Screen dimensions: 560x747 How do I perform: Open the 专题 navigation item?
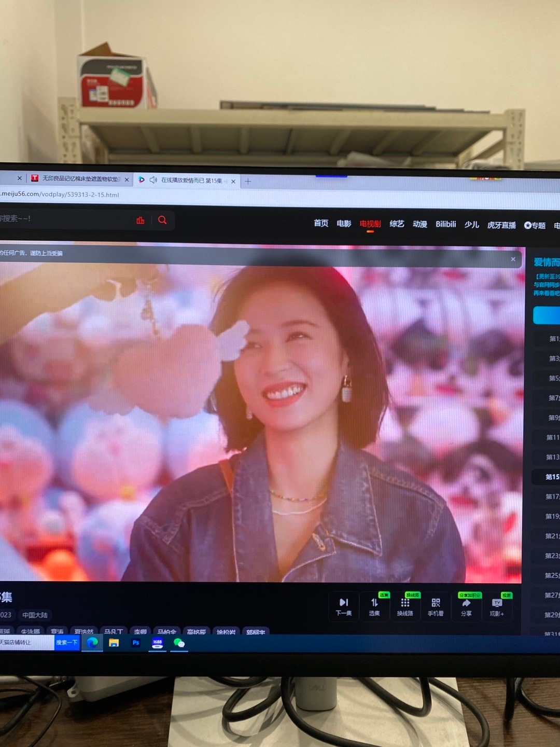point(535,225)
